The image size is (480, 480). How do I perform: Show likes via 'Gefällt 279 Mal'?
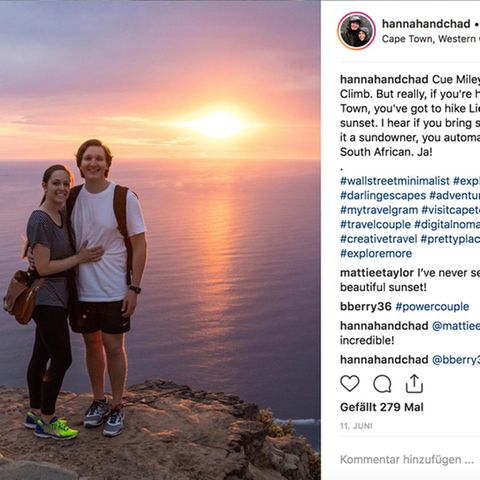[x=382, y=407]
